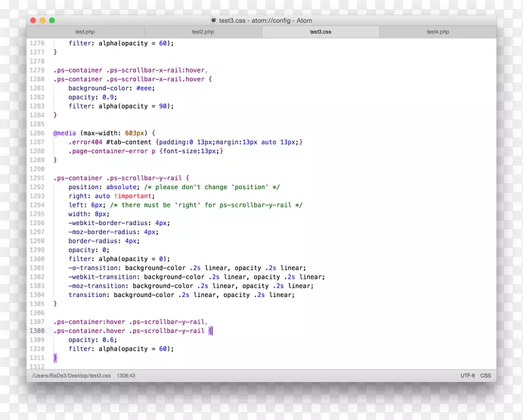Open the UTF-8 encoding selector
523x420 pixels.
click(x=467, y=376)
